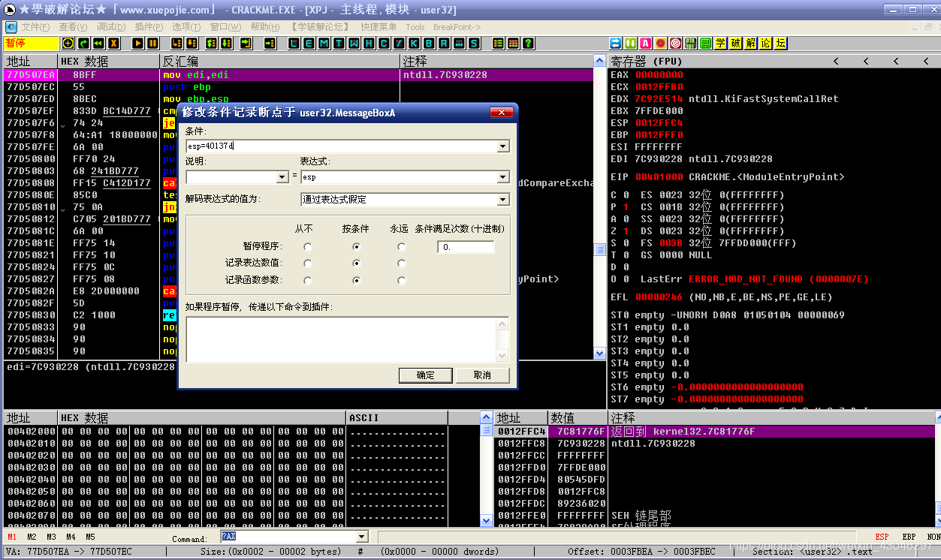Image resolution: width=941 pixels, height=560 pixels.
Task: Open Executable modules with E icon
Action: coord(309,44)
